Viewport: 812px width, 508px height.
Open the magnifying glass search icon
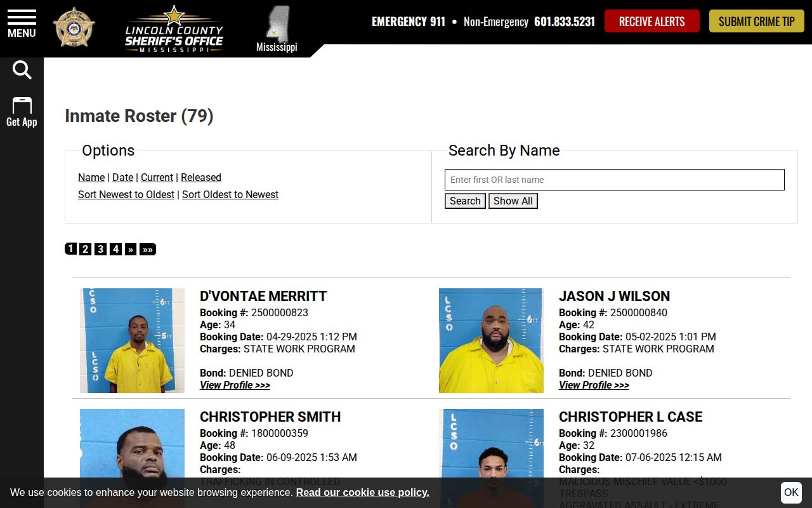(22, 70)
